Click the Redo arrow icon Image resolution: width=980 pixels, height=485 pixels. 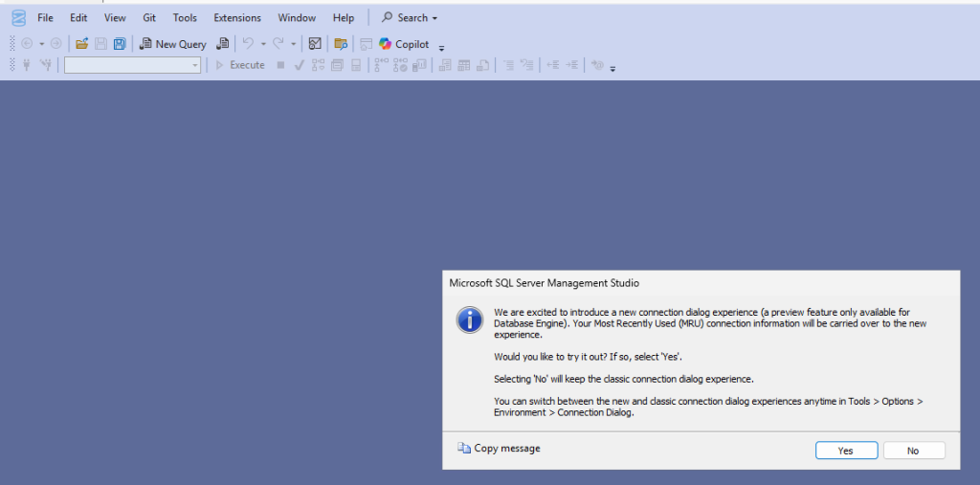pyautogui.click(x=278, y=44)
